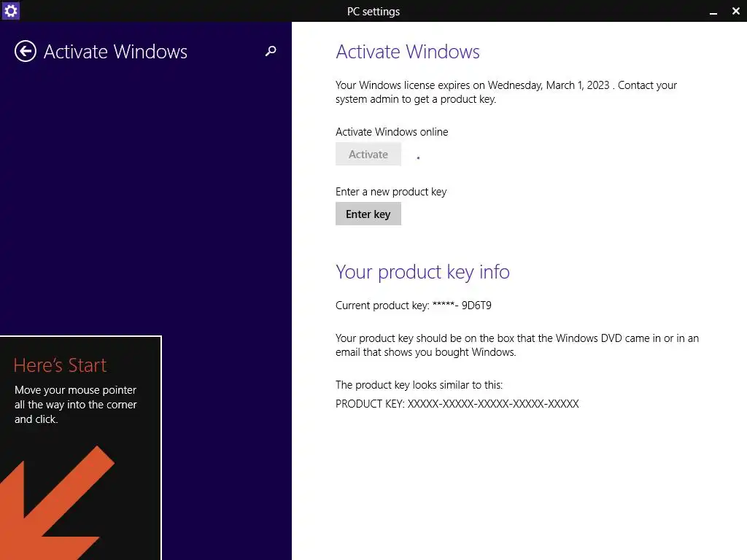This screenshot has width=747, height=560.
Task: Click the 'Your product key info' heading
Action: click(422, 272)
